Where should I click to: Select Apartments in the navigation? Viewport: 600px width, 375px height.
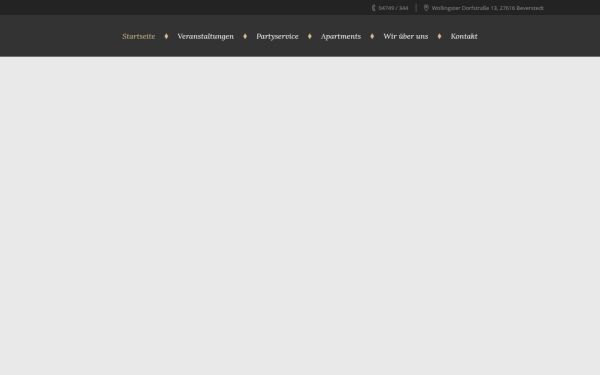pos(341,36)
